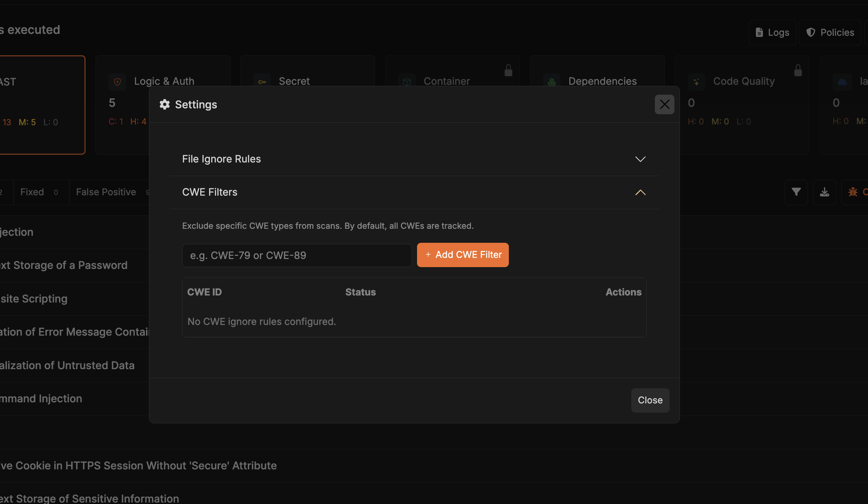Click the download export icon
Image resolution: width=868 pixels, height=504 pixels.
[824, 192]
